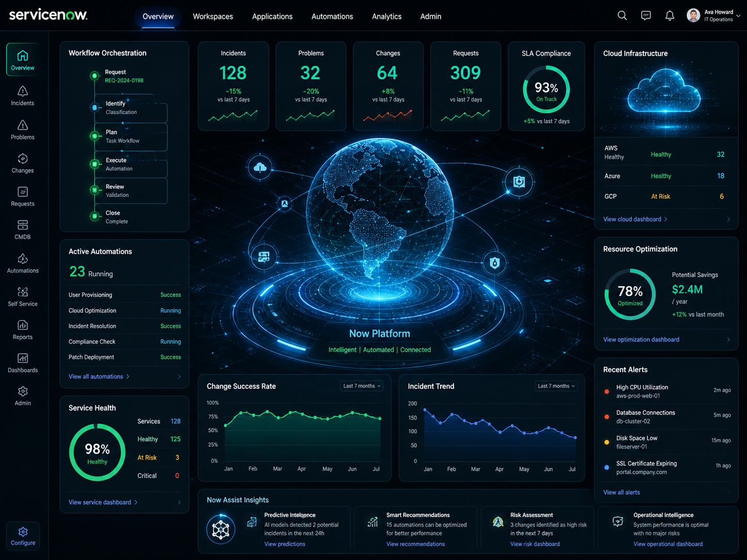This screenshot has width=747, height=560.
Task: Click the cloud node icon beside globe
Action: click(x=261, y=168)
